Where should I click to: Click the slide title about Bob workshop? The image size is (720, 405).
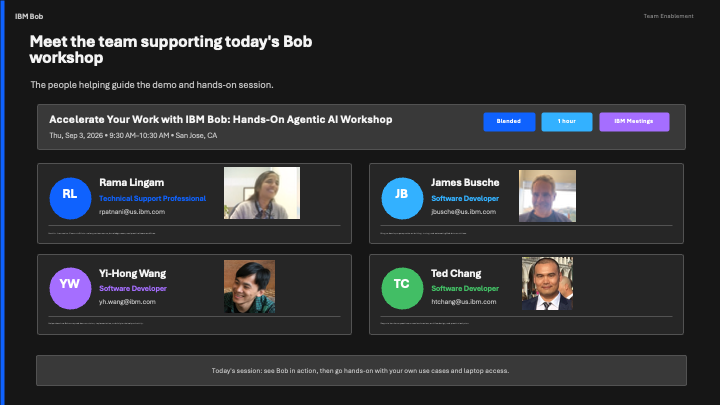point(171,50)
